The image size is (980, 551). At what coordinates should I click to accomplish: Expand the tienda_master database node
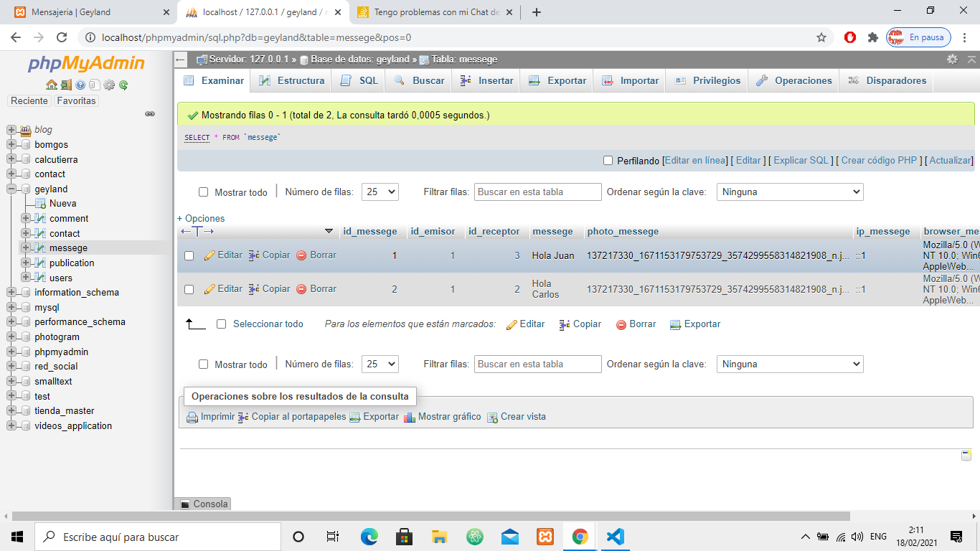(x=11, y=411)
